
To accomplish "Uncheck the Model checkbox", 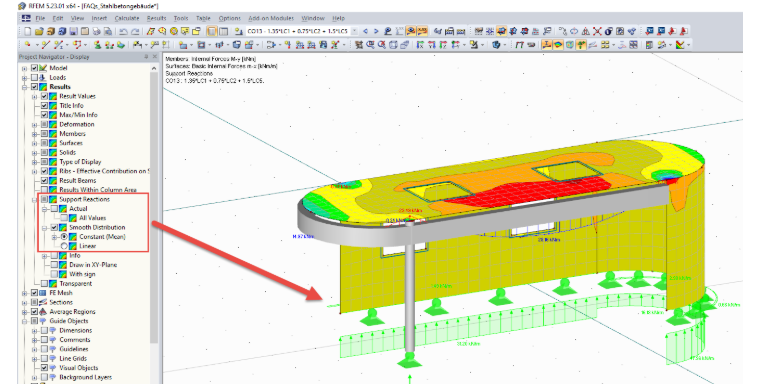I will [x=34, y=68].
